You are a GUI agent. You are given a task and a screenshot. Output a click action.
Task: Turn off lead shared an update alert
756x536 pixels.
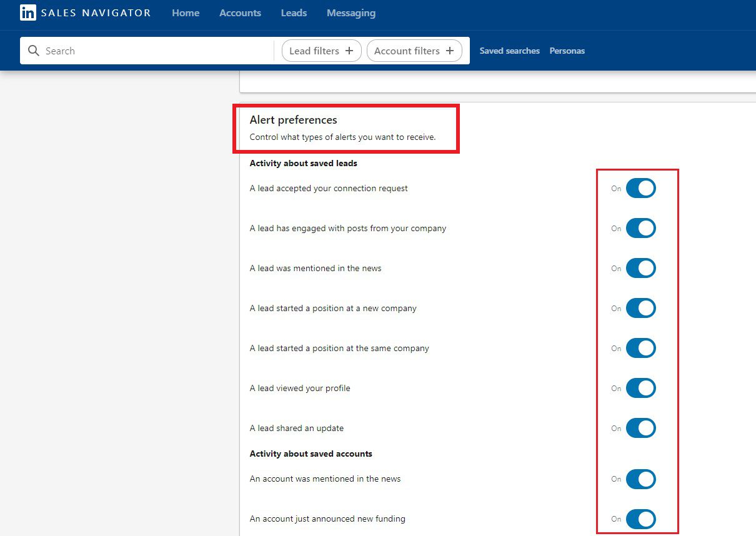pyautogui.click(x=640, y=428)
